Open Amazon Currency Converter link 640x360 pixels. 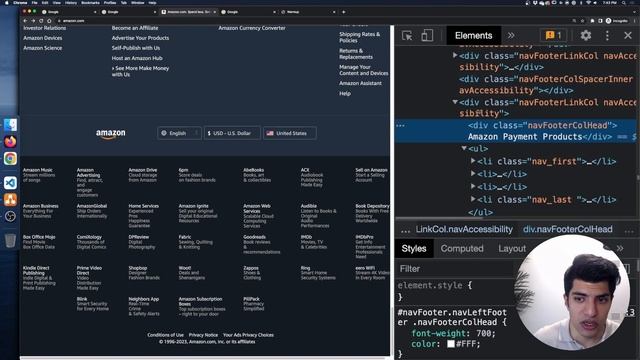click(252, 28)
